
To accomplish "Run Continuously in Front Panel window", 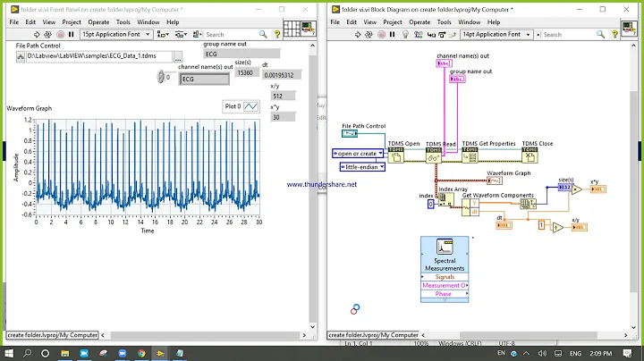I will point(47,35).
